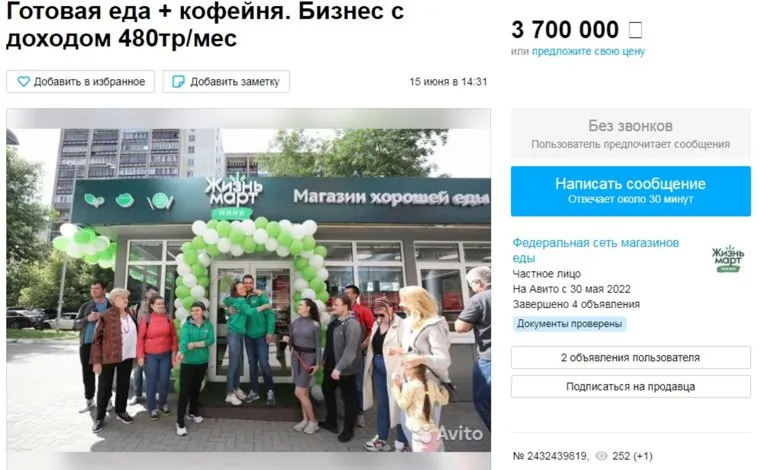Open Добавить заметку note button
Screen dimensions: 760x470
click(226, 81)
